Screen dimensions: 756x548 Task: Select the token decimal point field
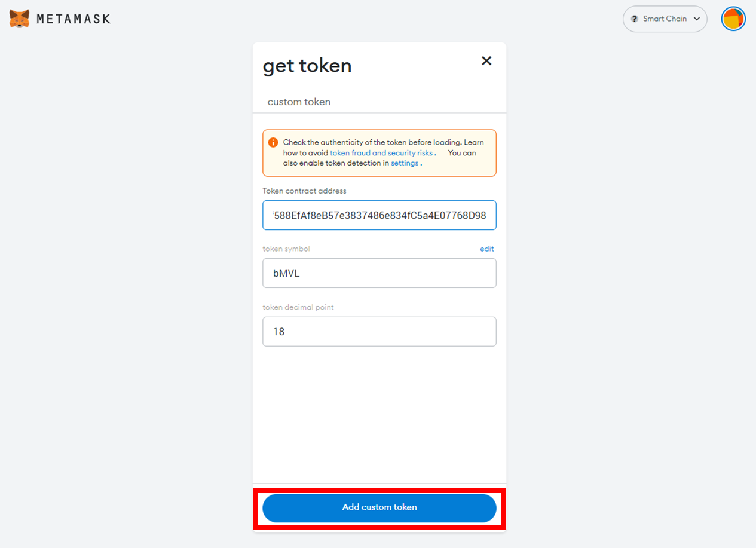tap(379, 332)
